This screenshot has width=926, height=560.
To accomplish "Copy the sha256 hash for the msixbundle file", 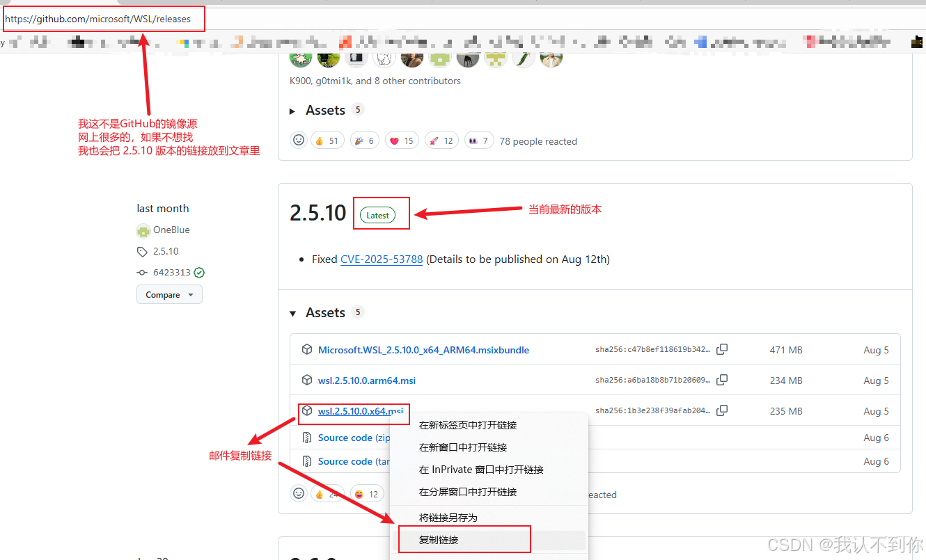I will click(x=722, y=349).
